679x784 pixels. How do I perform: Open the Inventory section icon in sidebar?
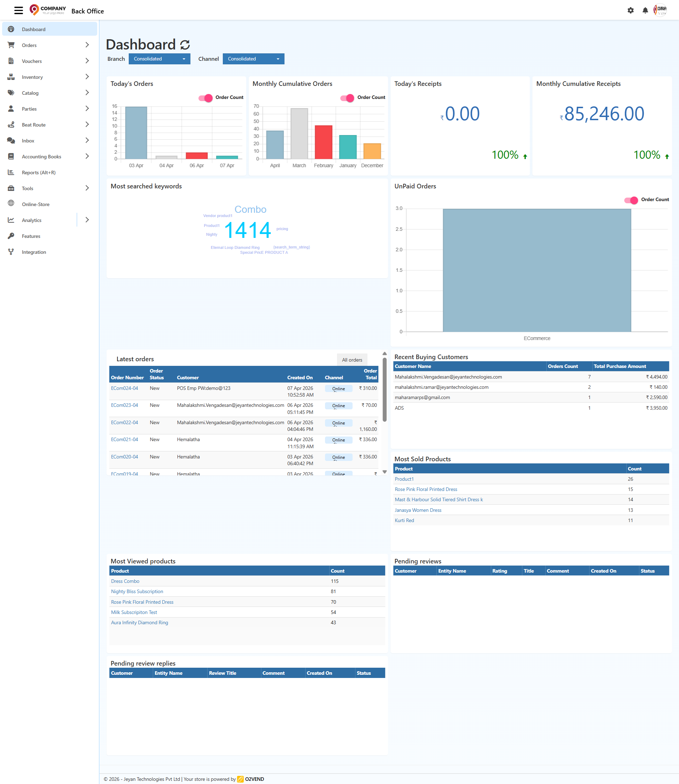pos(11,77)
